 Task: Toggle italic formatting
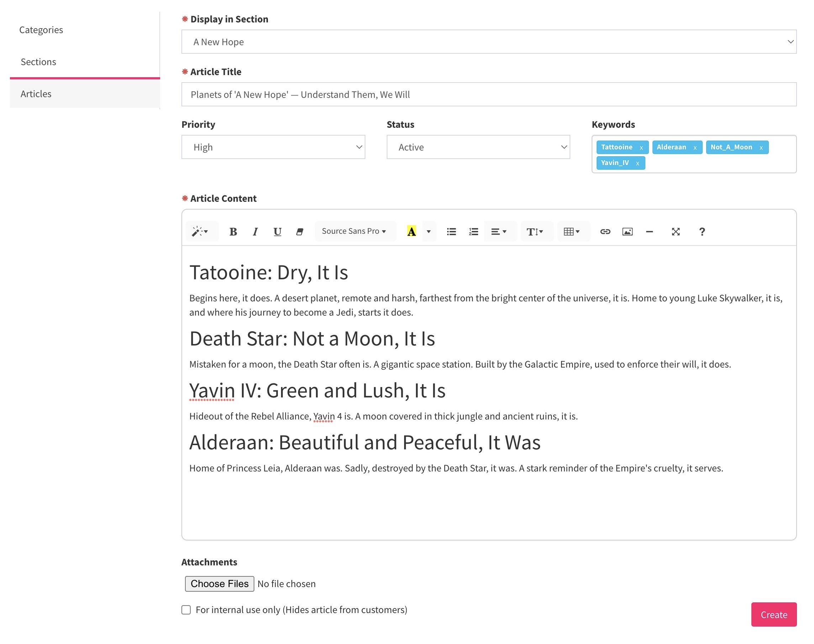click(x=255, y=232)
